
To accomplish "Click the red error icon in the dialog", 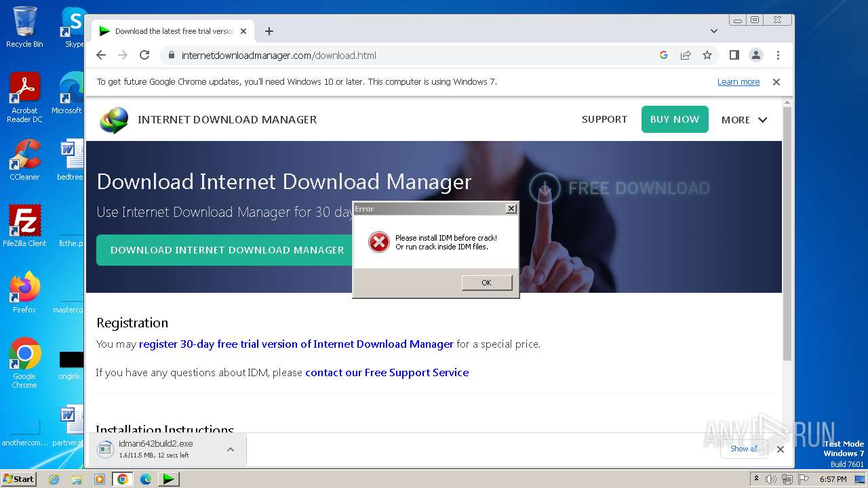I will coord(379,242).
